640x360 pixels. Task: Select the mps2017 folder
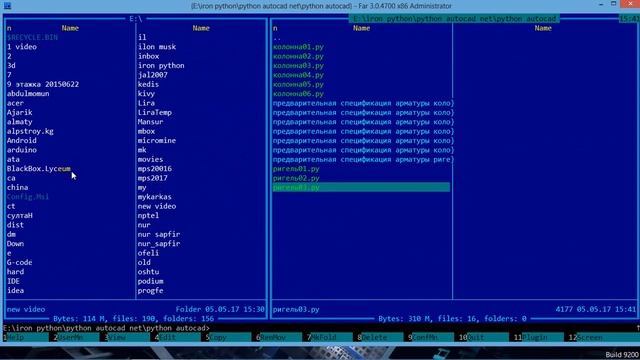coord(152,178)
